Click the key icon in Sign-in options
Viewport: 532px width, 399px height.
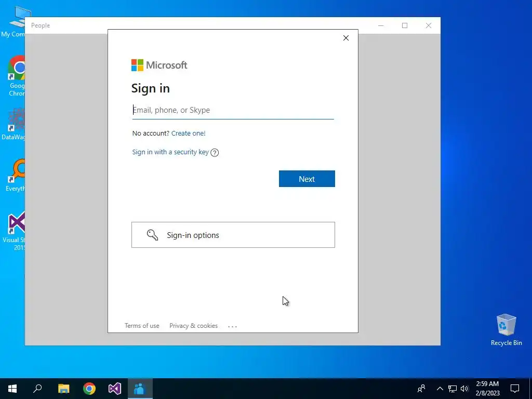pos(152,235)
